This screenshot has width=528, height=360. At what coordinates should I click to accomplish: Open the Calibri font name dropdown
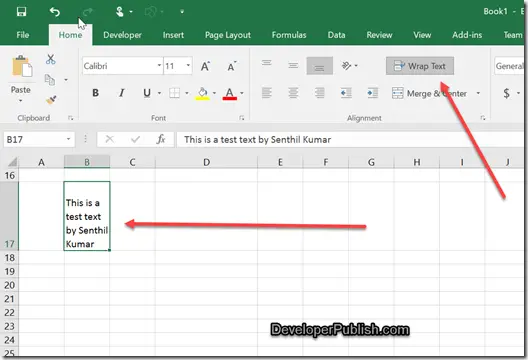[159, 65]
